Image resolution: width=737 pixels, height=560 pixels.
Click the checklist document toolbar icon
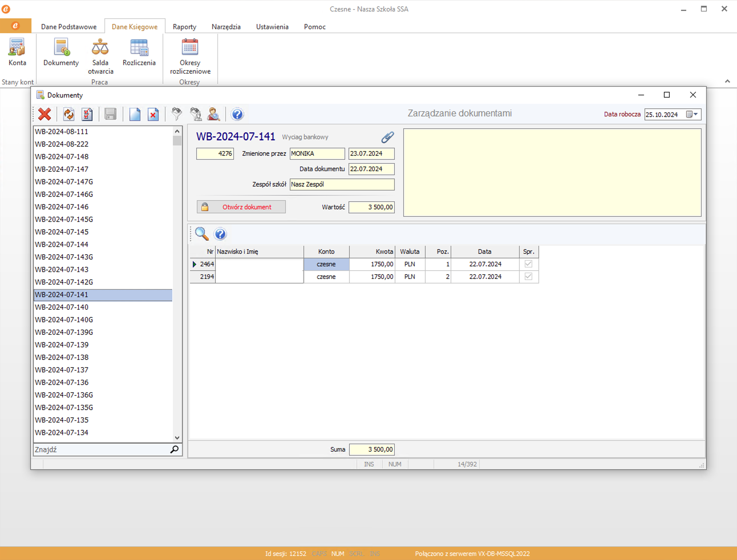[87, 114]
